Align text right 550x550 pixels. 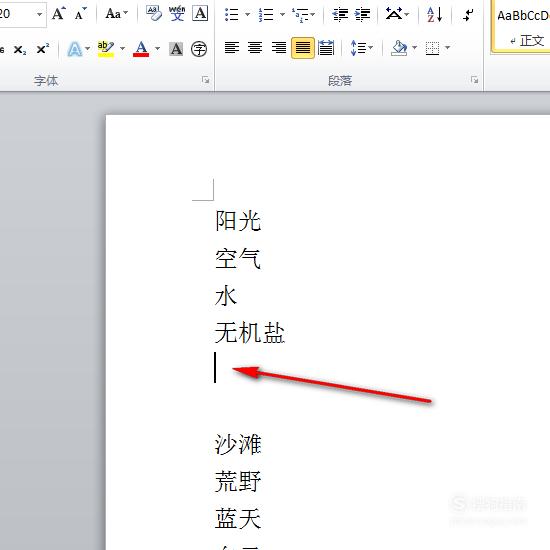[279, 47]
